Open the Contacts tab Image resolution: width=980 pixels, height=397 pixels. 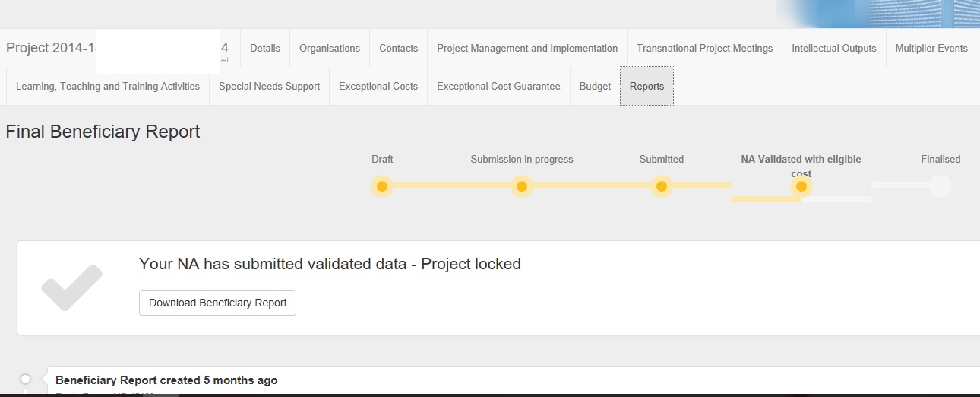[399, 48]
